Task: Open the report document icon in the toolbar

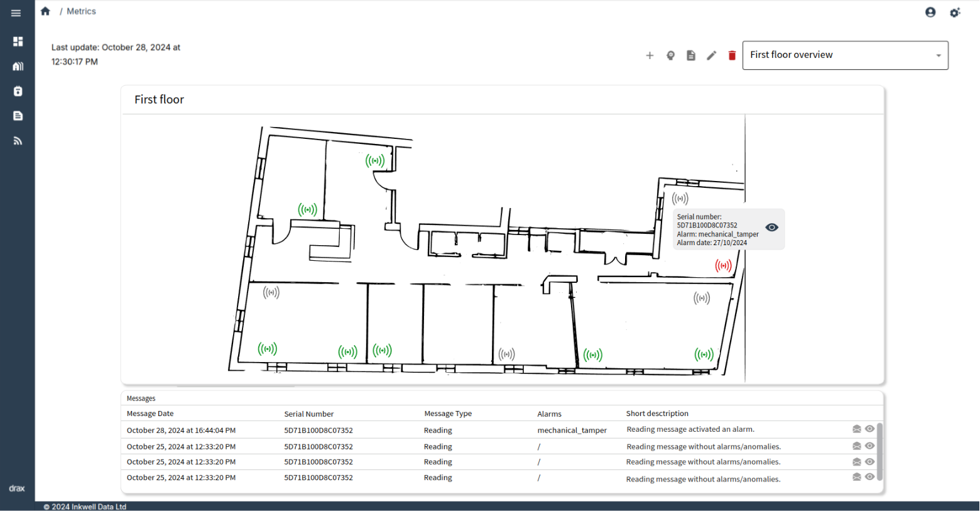Action: (691, 55)
